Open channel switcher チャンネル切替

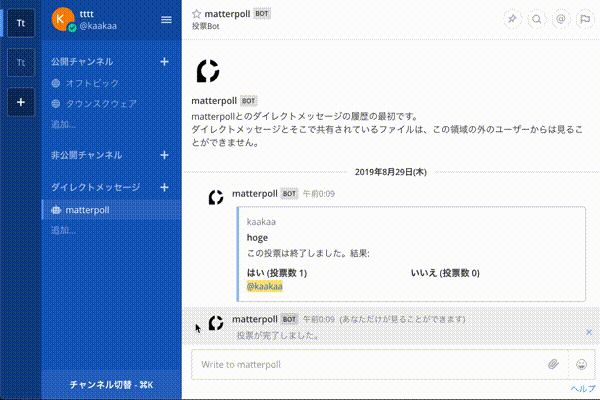[111, 385]
